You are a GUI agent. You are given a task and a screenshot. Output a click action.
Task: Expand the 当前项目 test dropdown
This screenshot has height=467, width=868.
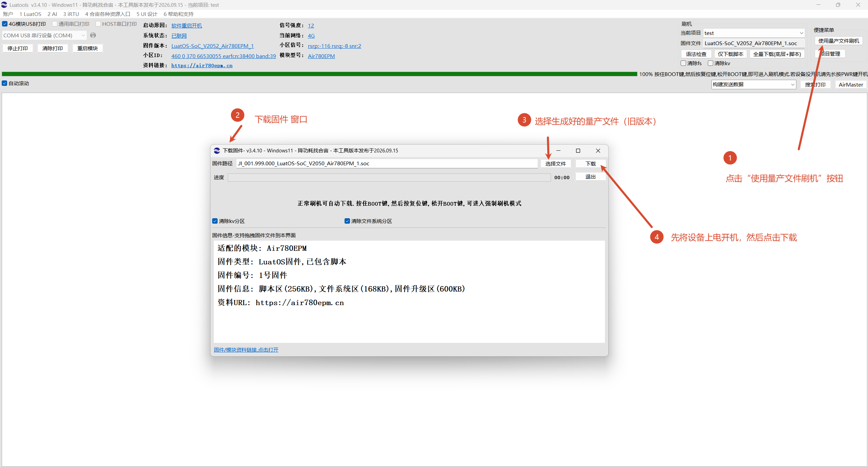click(x=754, y=33)
